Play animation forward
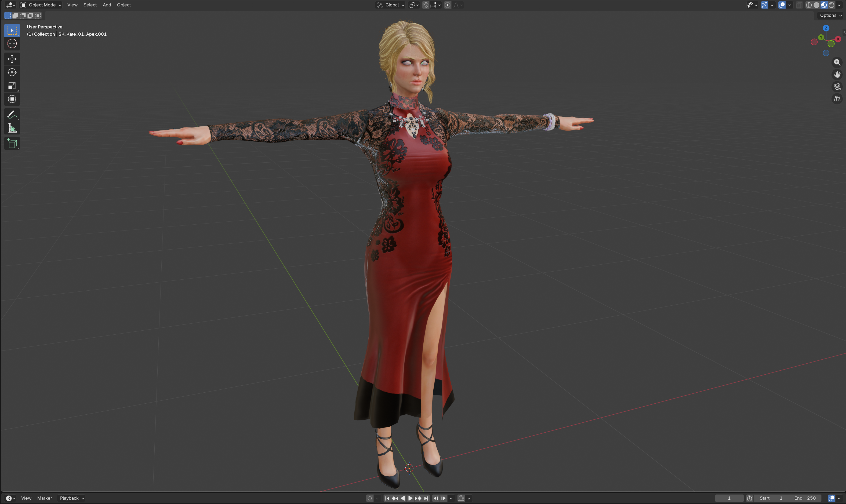846x504 pixels. tap(410, 498)
